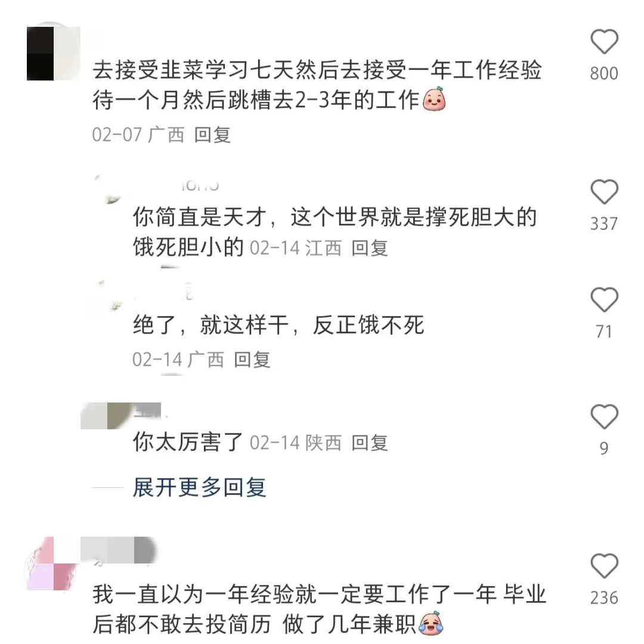Viewport: 644px width, 644px height.
Task: Tap the heart showing 71 likes
Action: point(604,300)
